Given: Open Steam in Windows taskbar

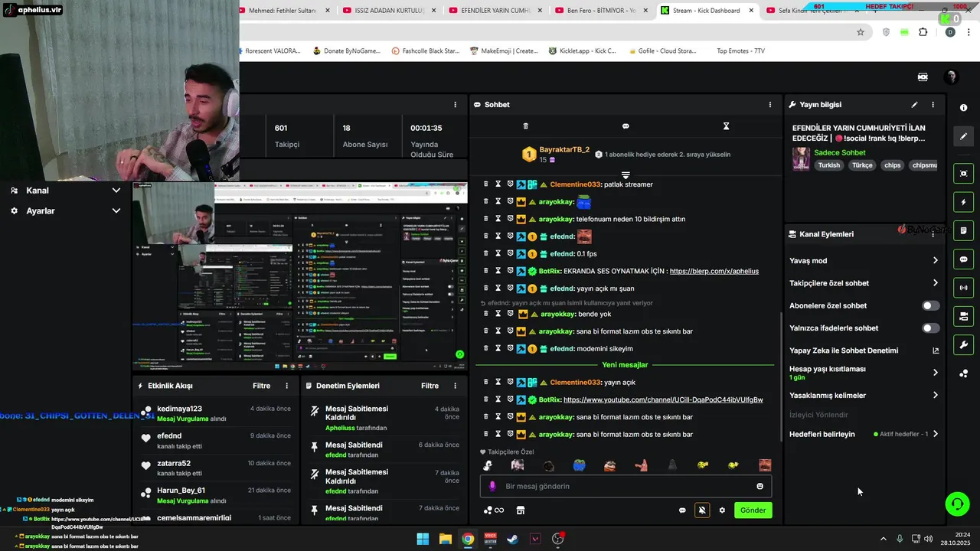Looking at the screenshot, I should [513, 539].
